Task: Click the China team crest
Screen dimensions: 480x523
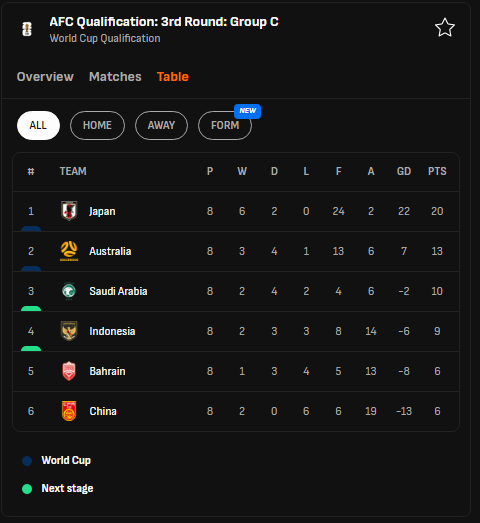Action: click(x=69, y=411)
